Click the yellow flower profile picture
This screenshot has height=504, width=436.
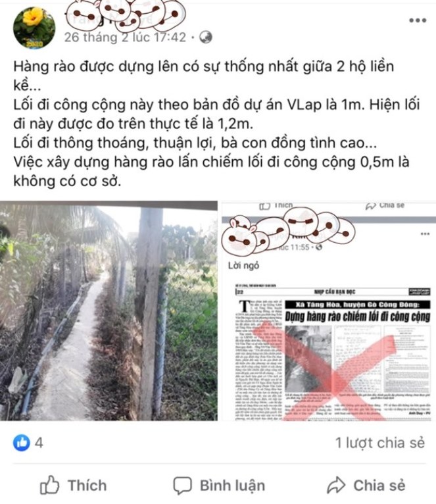click(x=34, y=28)
